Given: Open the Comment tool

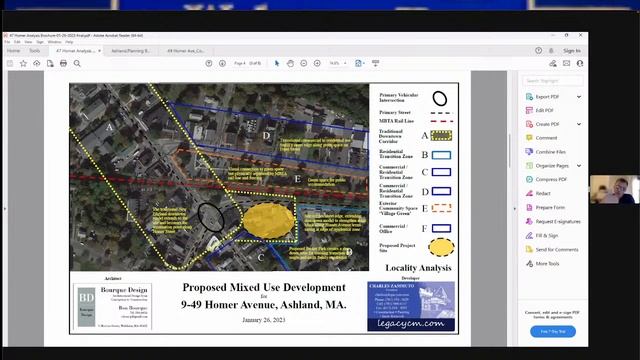Looking at the screenshot, I should pyautogui.click(x=546, y=138).
